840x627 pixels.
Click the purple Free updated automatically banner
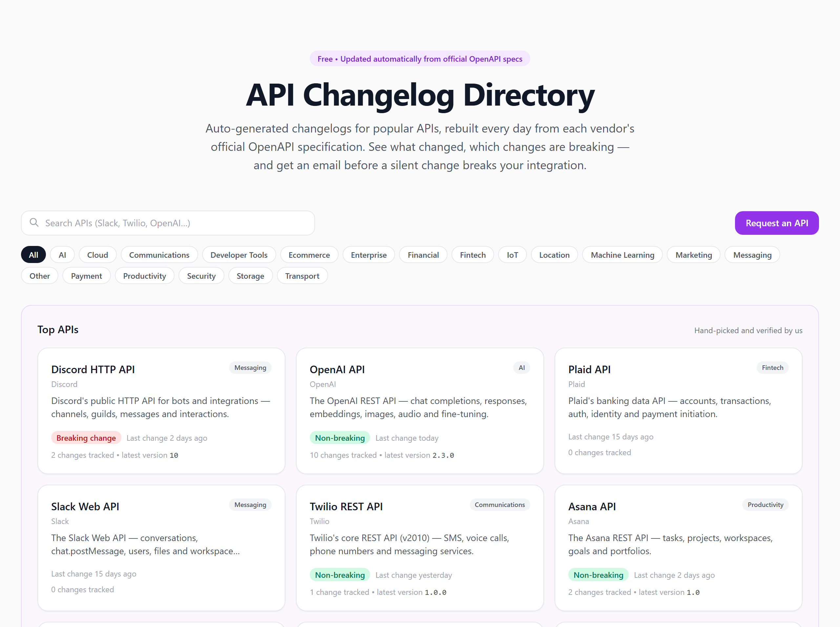coord(420,59)
